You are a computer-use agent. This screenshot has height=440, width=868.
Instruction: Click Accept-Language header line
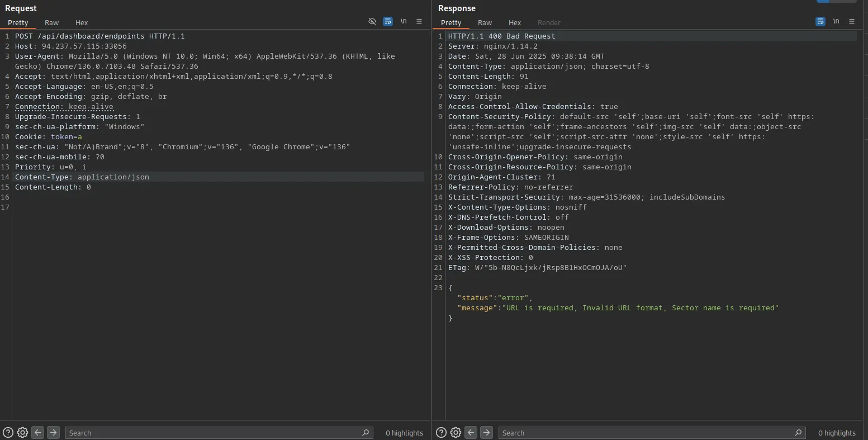pos(84,86)
